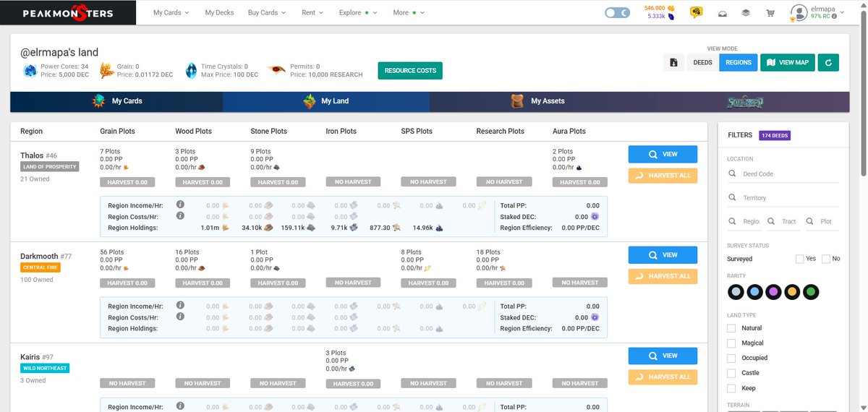The height and width of the screenshot is (412, 868).
Task: Click Kairis Region Income info icon
Action: (x=180, y=406)
